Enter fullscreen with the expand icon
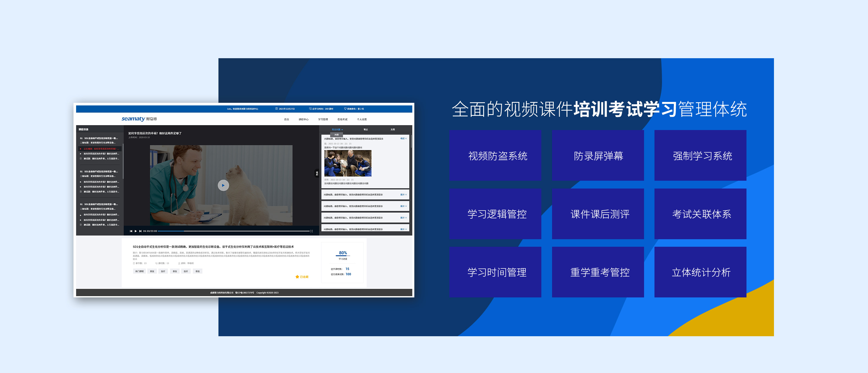 (x=311, y=231)
